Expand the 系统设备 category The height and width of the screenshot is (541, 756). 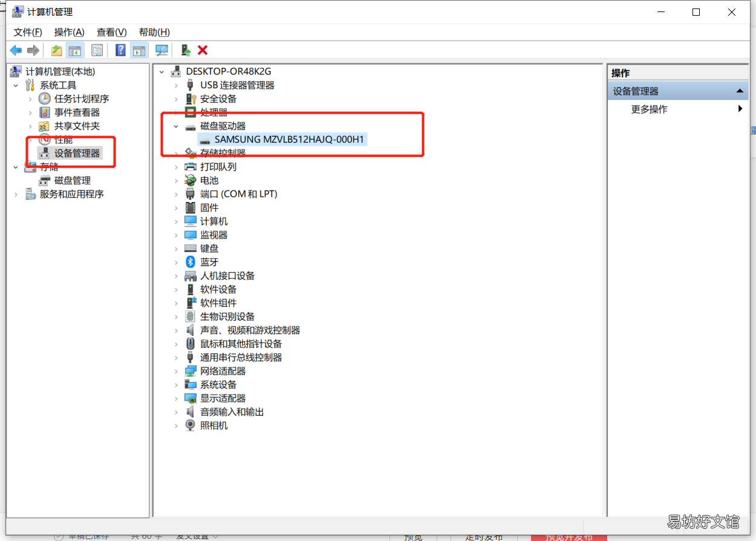(177, 385)
